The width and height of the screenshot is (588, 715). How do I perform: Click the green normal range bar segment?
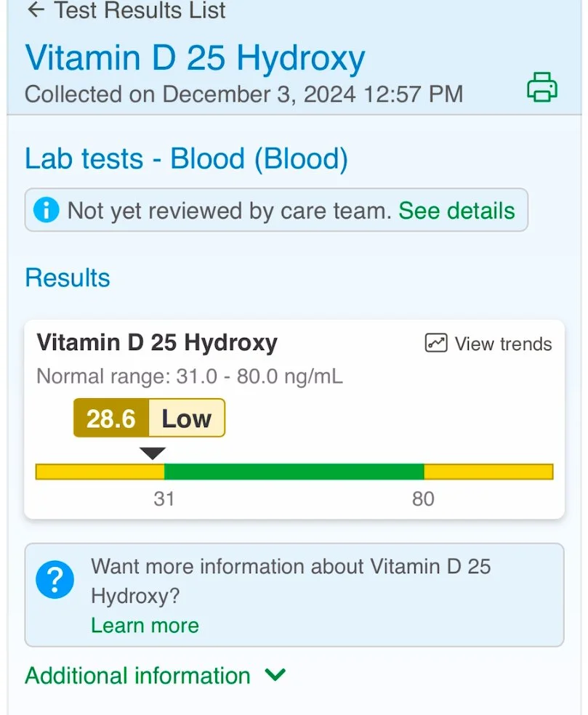294,472
